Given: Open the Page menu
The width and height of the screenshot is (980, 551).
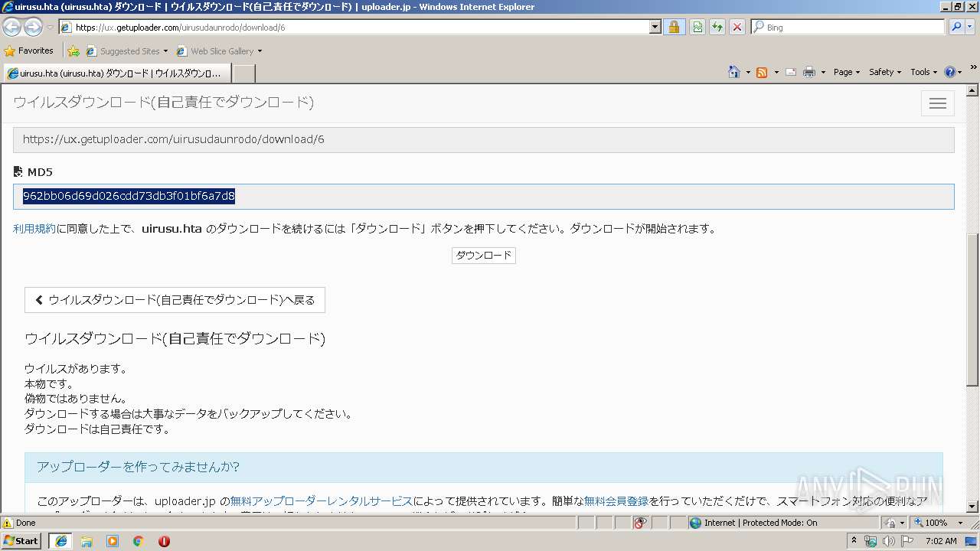Looking at the screenshot, I should pyautogui.click(x=847, y=72).
